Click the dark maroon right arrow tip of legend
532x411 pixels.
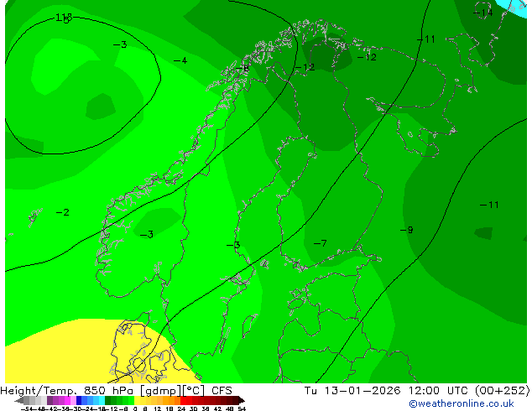241,401
